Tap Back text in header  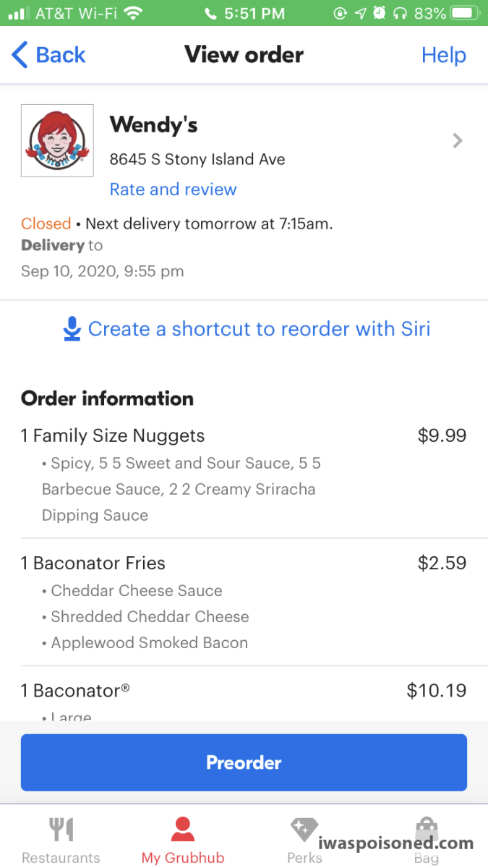tap(61, 55)
